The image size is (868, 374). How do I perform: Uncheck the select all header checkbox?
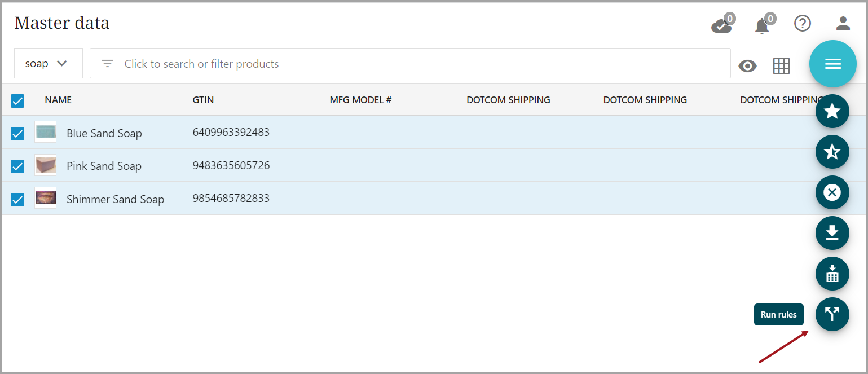[x=17, y=101]
